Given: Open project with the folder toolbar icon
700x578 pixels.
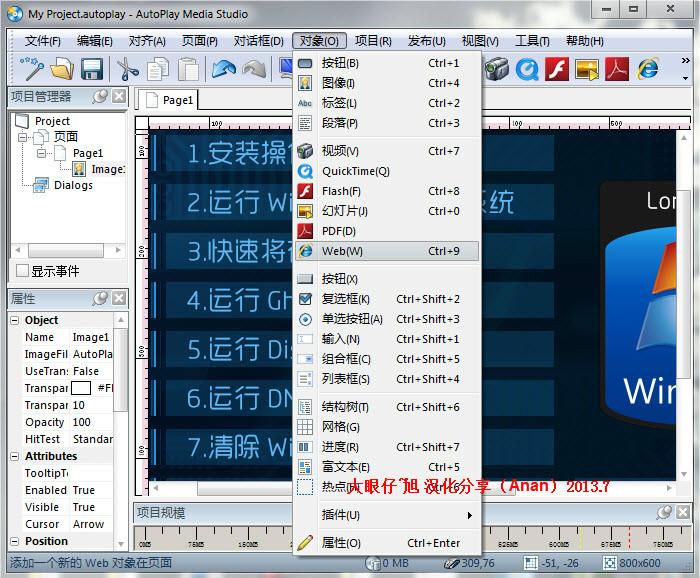Looking at the screenshot, I should (62, 69).
